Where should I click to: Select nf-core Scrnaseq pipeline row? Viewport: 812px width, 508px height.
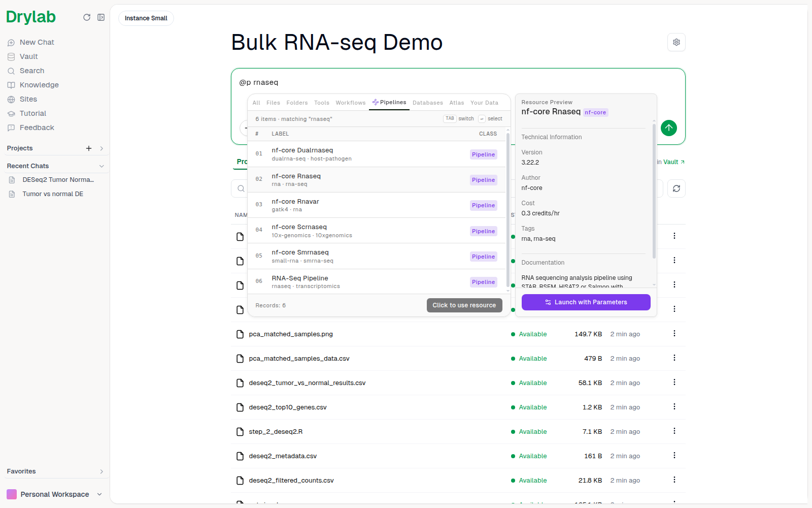point(377,231)
